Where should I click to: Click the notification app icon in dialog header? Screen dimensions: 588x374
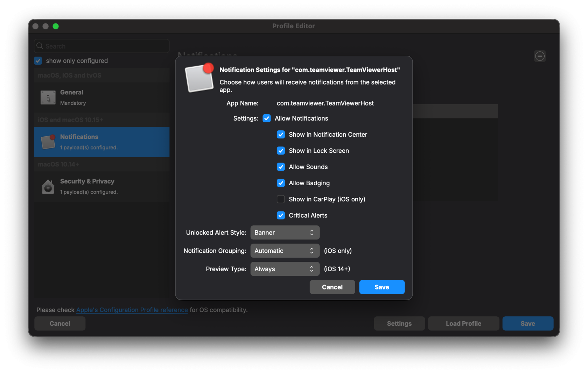199,78
